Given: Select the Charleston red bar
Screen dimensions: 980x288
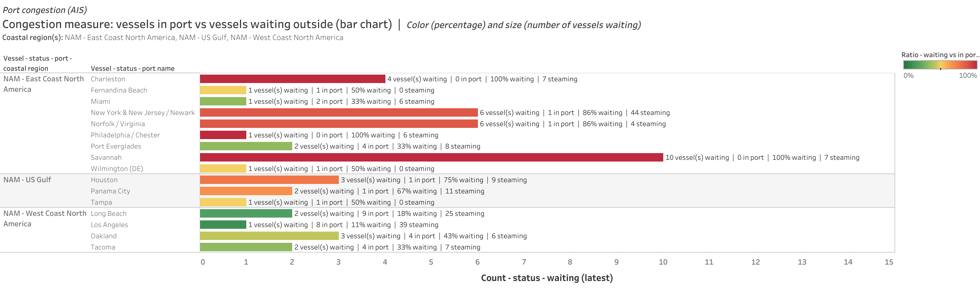Looking at the screenshot, I should 293,79.
